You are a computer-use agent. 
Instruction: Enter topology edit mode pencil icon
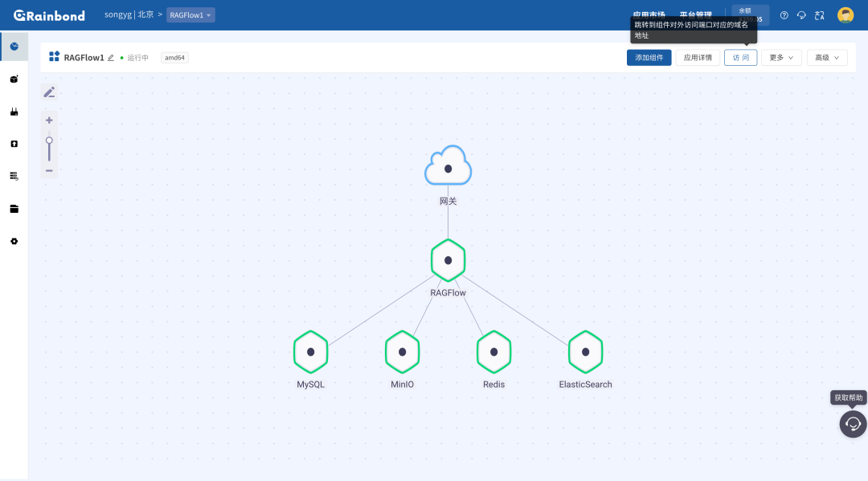[49, 92]
